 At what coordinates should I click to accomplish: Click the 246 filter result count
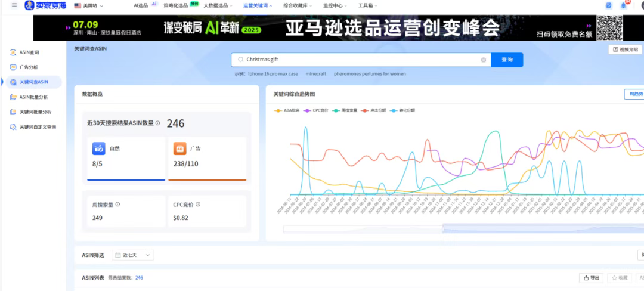(139, 278)
